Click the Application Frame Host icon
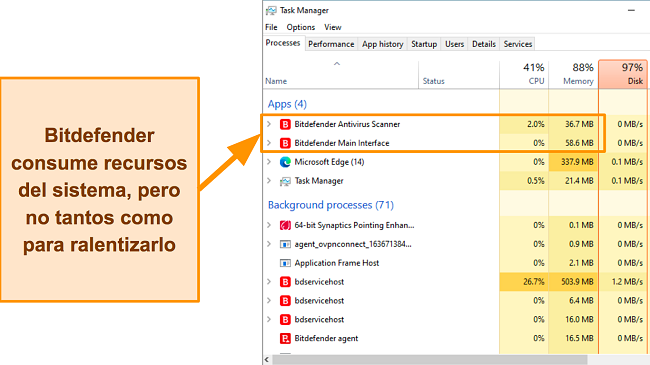This screenshot has width=650, height=365. [285, 263]
